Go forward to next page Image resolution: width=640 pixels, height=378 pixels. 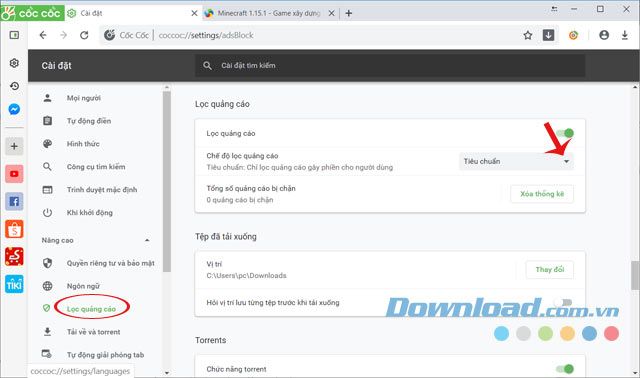[63, 35]
